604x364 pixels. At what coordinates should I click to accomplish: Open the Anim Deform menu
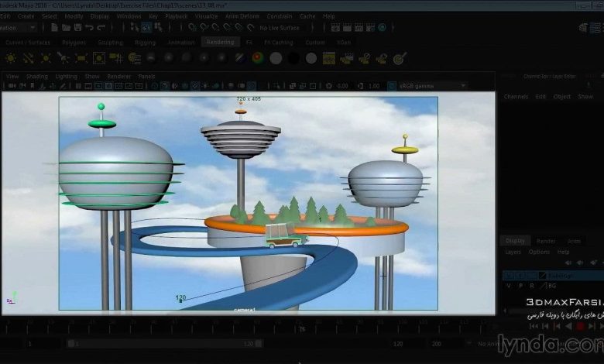pos(242,16)
